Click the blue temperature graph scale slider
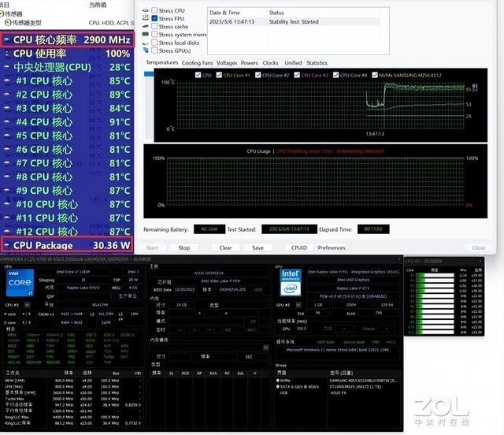 (149, 74)
